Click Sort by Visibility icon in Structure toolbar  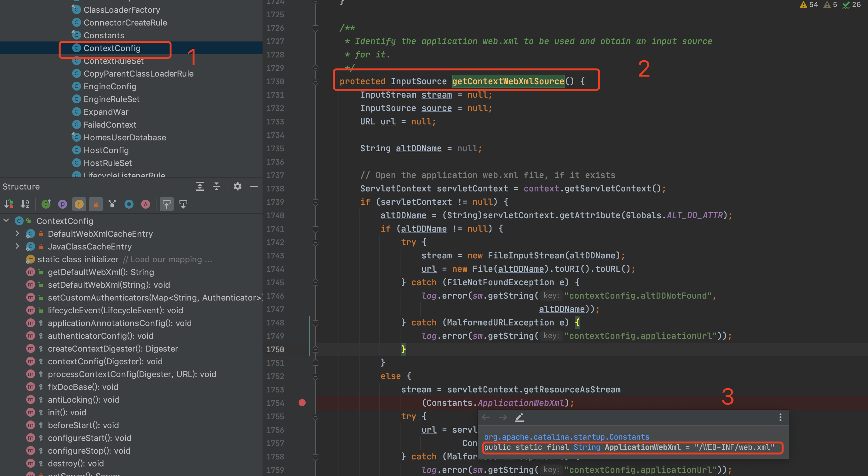(8, 204)
